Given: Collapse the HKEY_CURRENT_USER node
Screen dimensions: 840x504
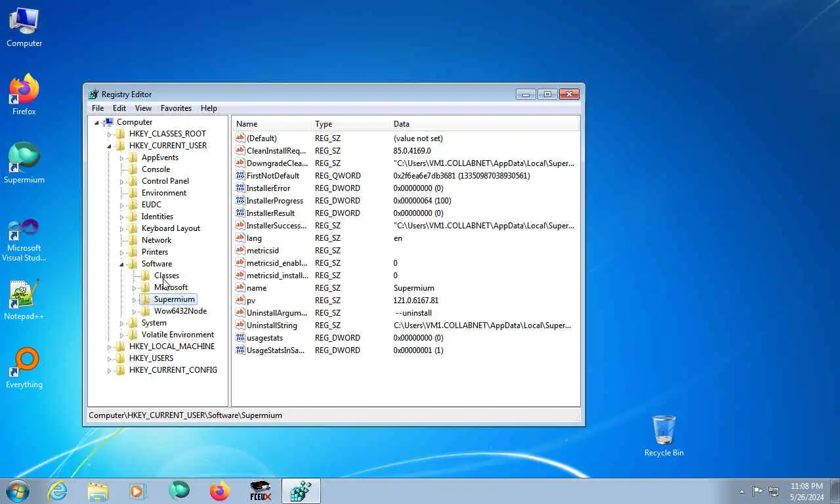Looking at the screenshot, I should [x=110, y=146].
